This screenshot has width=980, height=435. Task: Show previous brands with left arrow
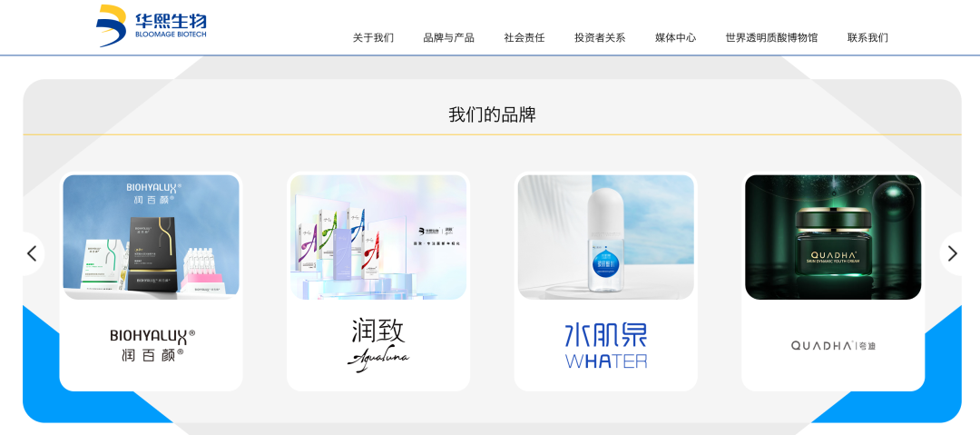coord(32,253)
